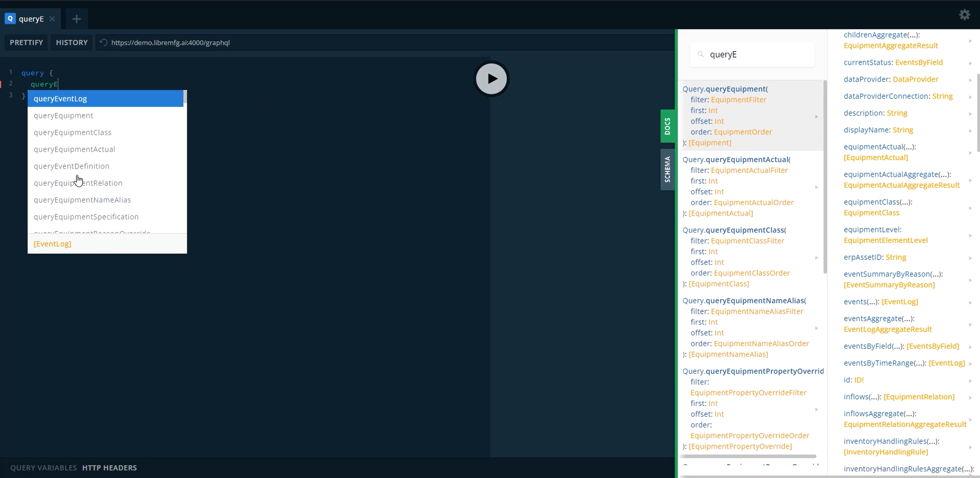Open inflowsAggregate field details
Image resolution: width=980 pixels, height=478 pixels.
coord(904,419)
